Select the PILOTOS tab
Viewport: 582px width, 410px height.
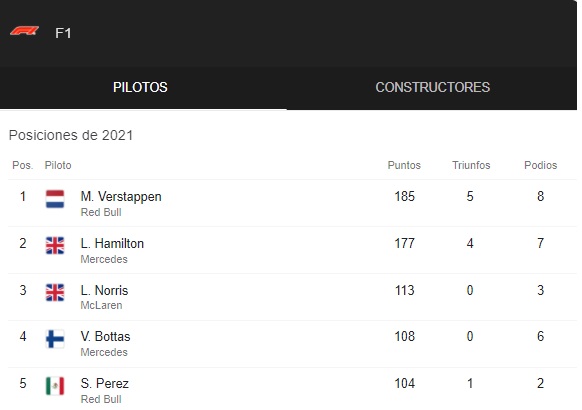[140, 88]
